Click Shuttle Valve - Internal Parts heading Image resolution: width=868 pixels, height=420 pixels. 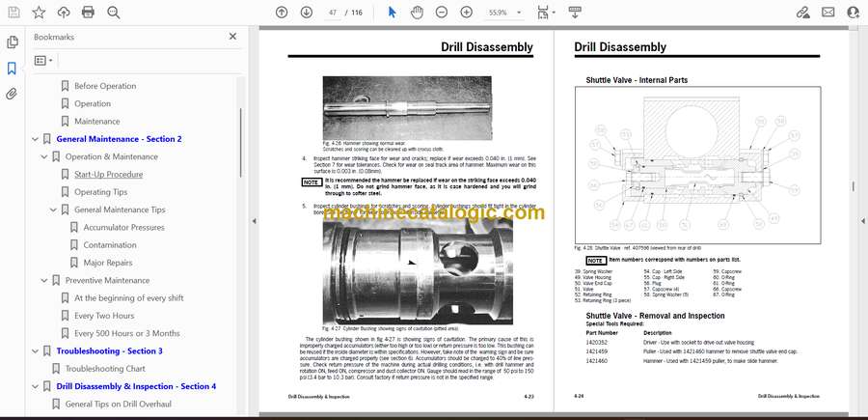pos(637,80)
